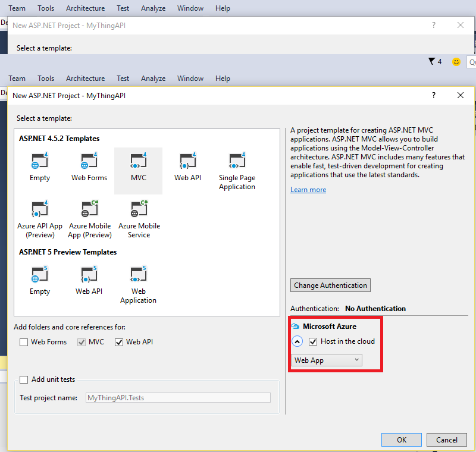
Task: Tick the Add unit tests checkbox
Action: coord(24,379)
